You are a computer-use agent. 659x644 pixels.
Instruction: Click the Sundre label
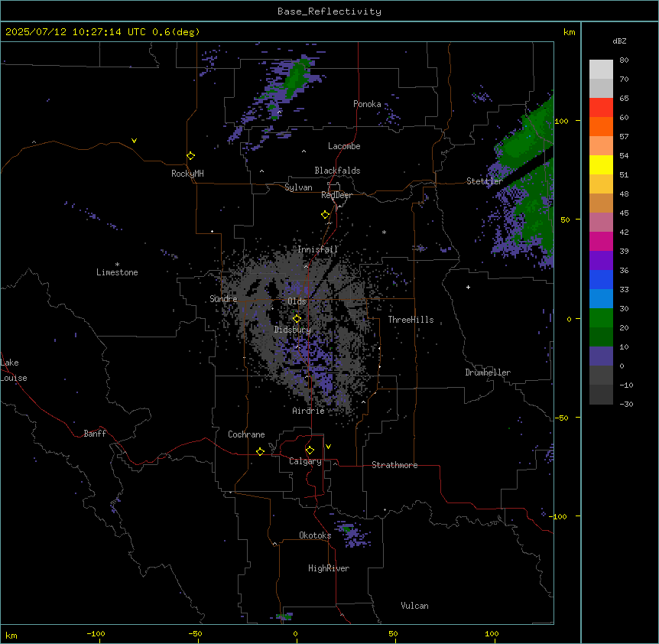pyautogui.click(x=223, y=299)
